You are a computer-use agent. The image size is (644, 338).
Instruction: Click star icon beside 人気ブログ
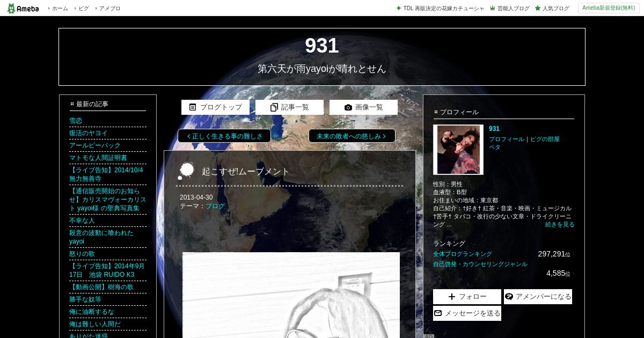[537, 9]
